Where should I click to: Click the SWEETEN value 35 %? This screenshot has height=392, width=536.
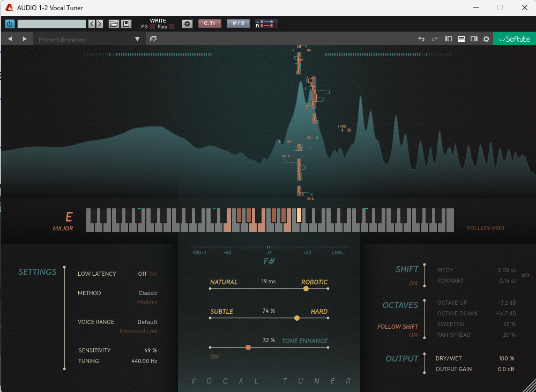(509, 324)
